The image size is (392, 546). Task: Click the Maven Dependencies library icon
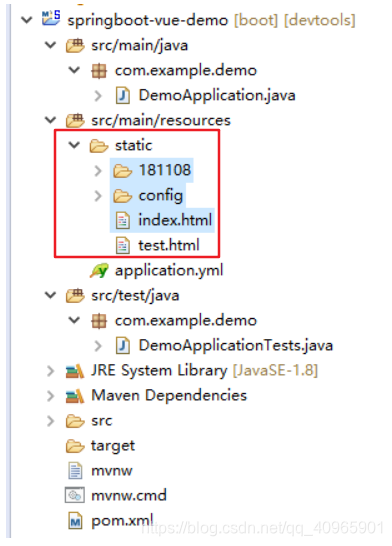click(x=75, y=396)
